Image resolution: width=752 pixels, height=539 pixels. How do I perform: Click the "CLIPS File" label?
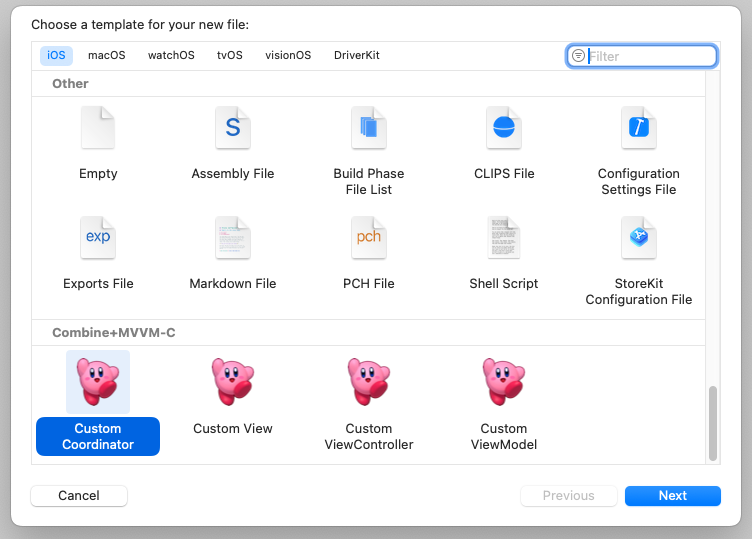coord(504,174)
